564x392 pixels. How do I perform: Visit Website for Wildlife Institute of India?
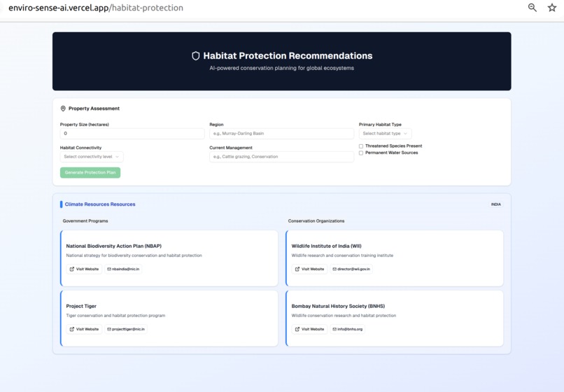(x=310, y=269)
